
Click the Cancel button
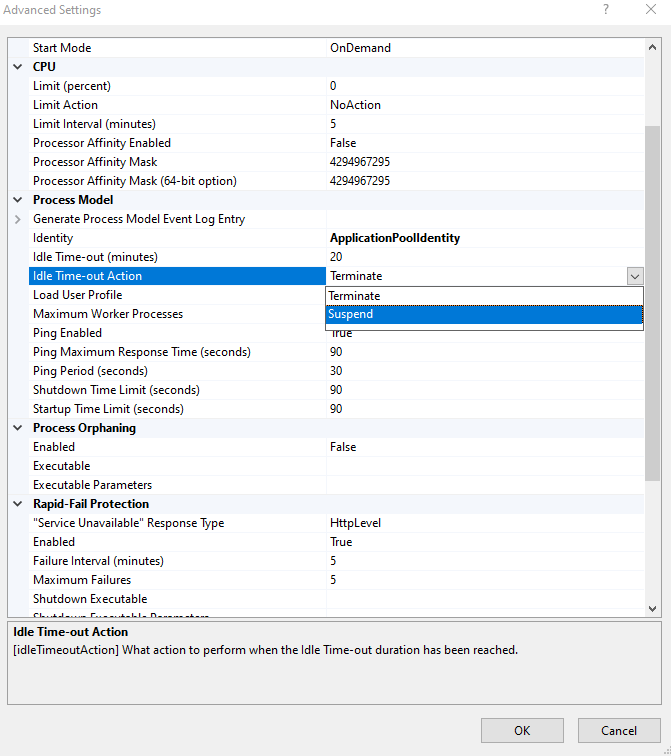[x=619, y=730]
